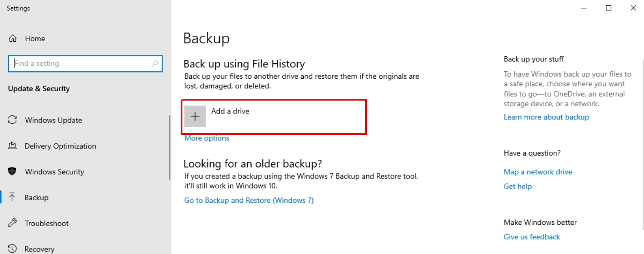This screenshot has width=644, height=254.
Task: Open More options link under File History
Action: tap(206, 138)
